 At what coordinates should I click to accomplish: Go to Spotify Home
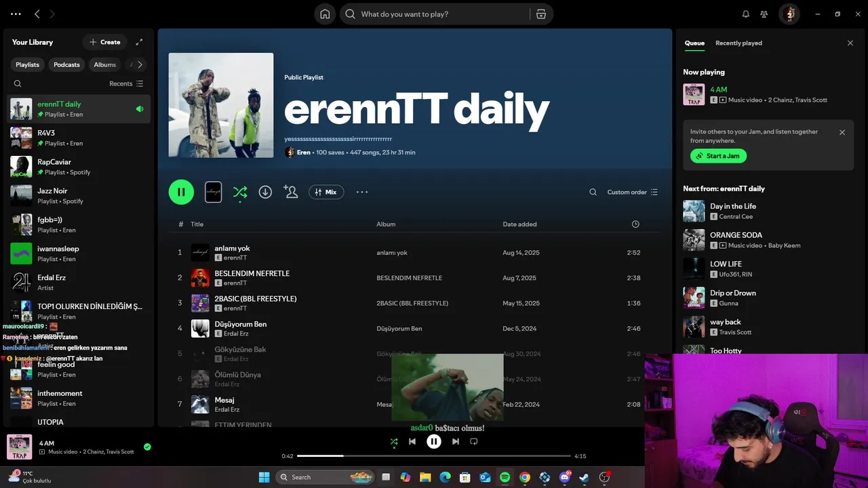tap(325, 14)
